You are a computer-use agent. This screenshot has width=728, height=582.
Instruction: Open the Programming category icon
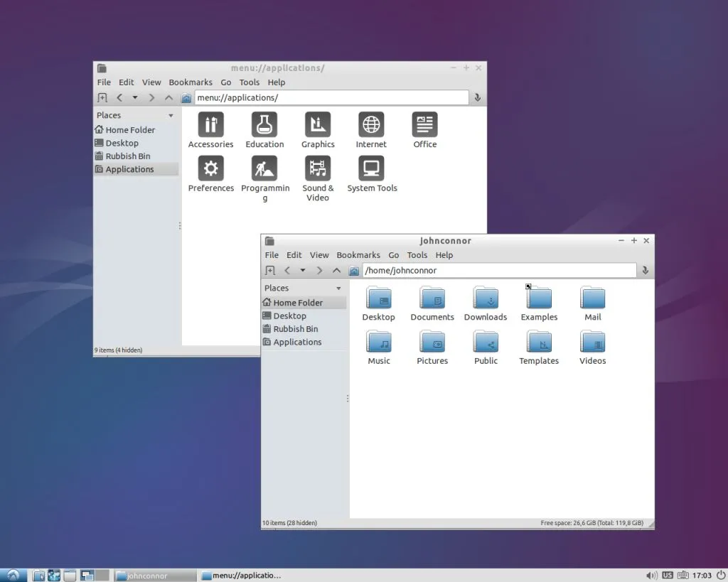[x=265, y=169]
